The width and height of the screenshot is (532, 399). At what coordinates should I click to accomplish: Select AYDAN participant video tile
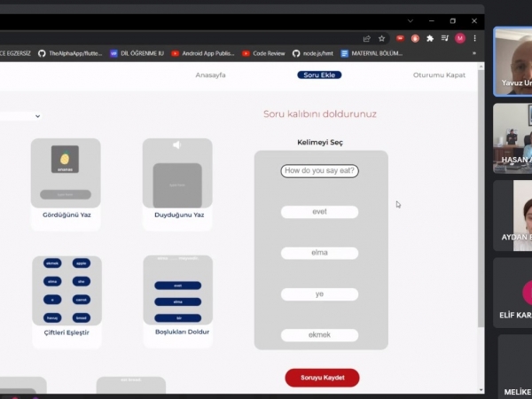point(513,215)
